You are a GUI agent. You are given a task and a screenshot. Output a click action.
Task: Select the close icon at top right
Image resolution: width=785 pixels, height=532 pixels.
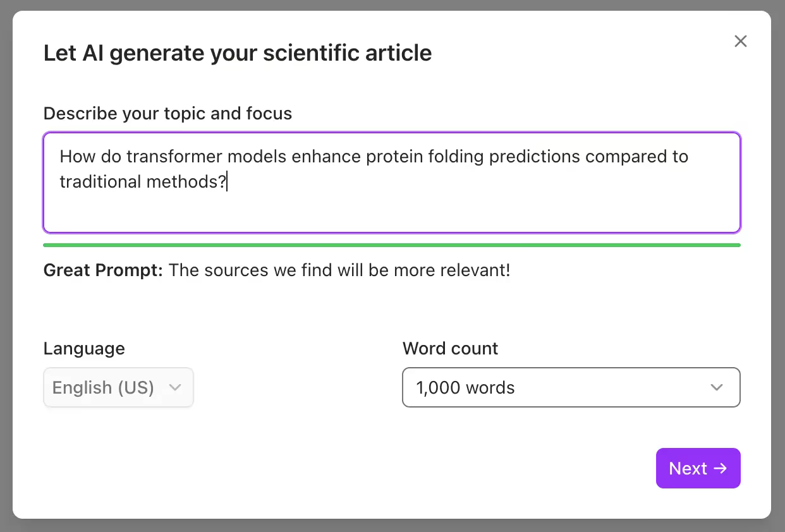pos(740,41)
